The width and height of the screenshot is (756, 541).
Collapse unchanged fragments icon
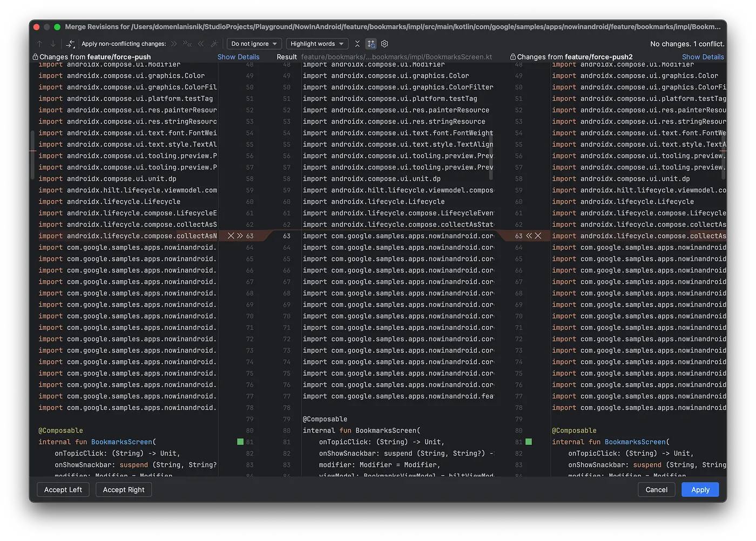click(357, 44)
